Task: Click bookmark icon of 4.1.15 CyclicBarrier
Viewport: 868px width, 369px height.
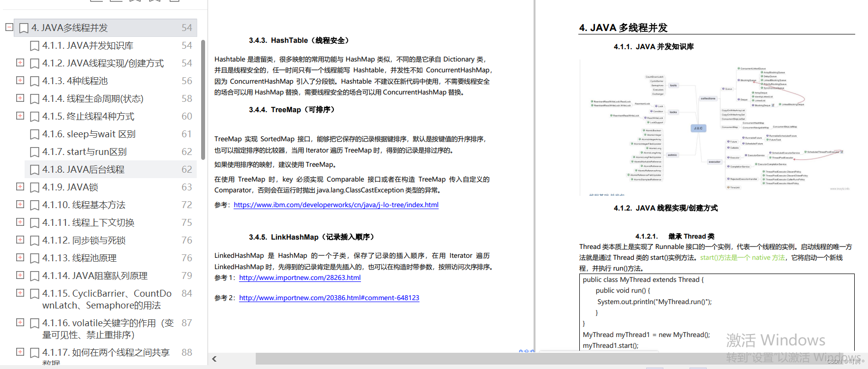Action: click(34, 294)
